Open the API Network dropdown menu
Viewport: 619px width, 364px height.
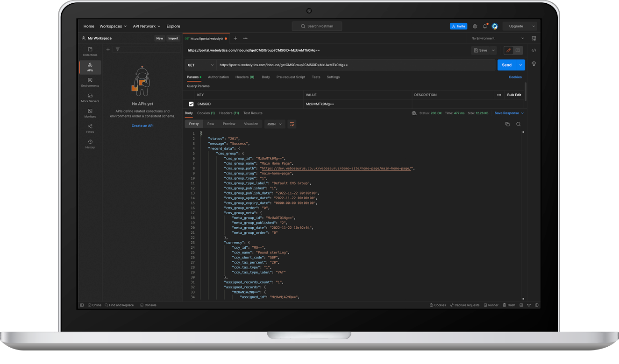[146, 26]
